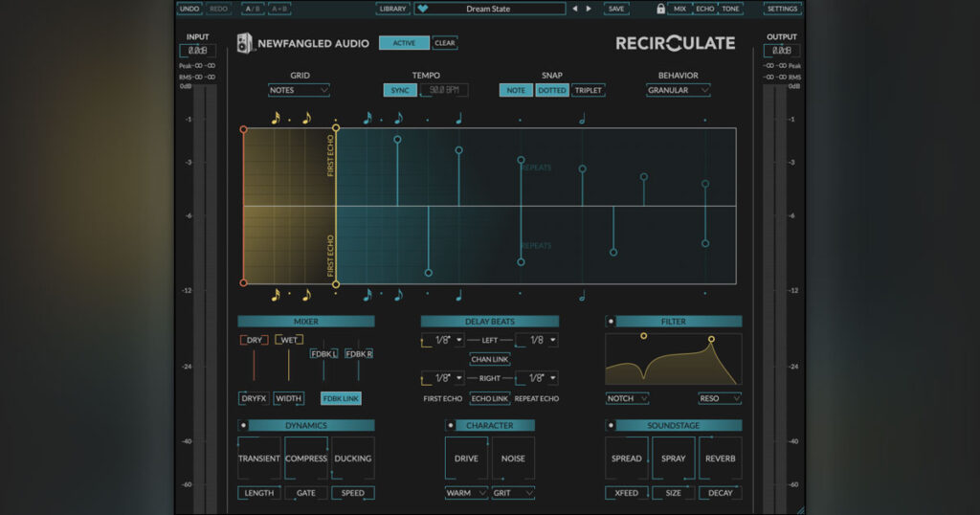This screenshot has width=980, height=515.
Task: Toggle the Filter section power dot
Action: click(x=611, y=322)
